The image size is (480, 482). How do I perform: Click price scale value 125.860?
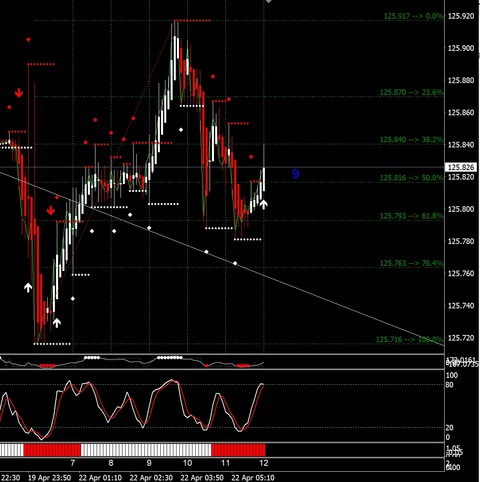[x=461, y=113]
